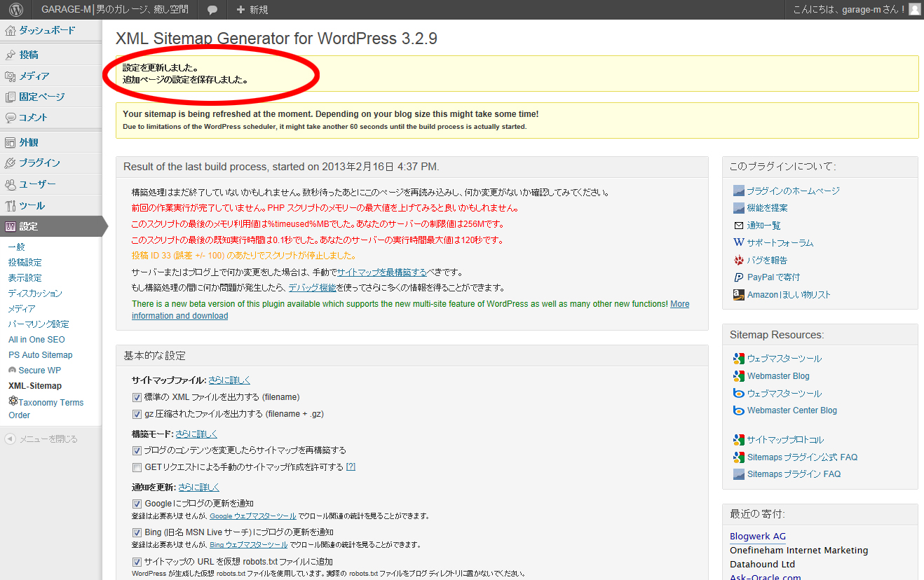Open Secure WP settings
This screenshot has width=924, height=580.
pos(39,371)
